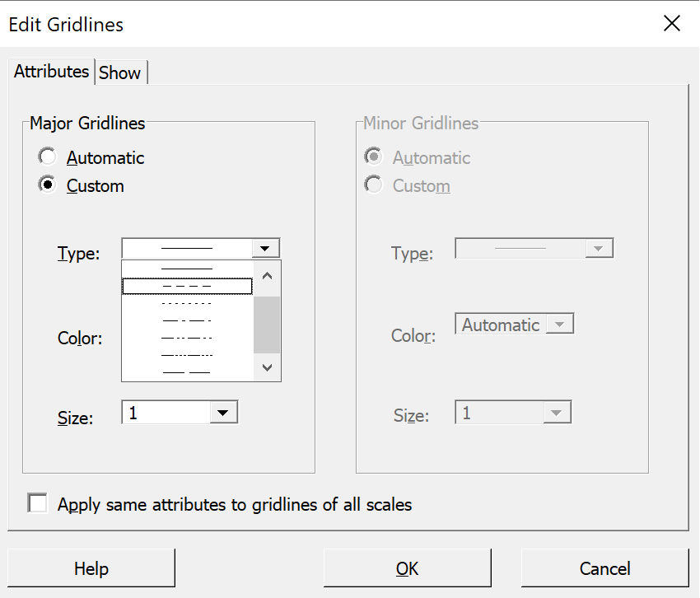Switch to the Show tab
The height and width of the screenshot is (598, 700).
pos(120,72)
